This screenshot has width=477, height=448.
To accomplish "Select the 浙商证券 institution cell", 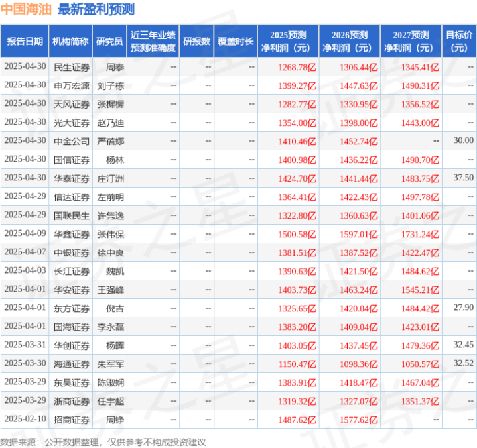I will [72, 401].
